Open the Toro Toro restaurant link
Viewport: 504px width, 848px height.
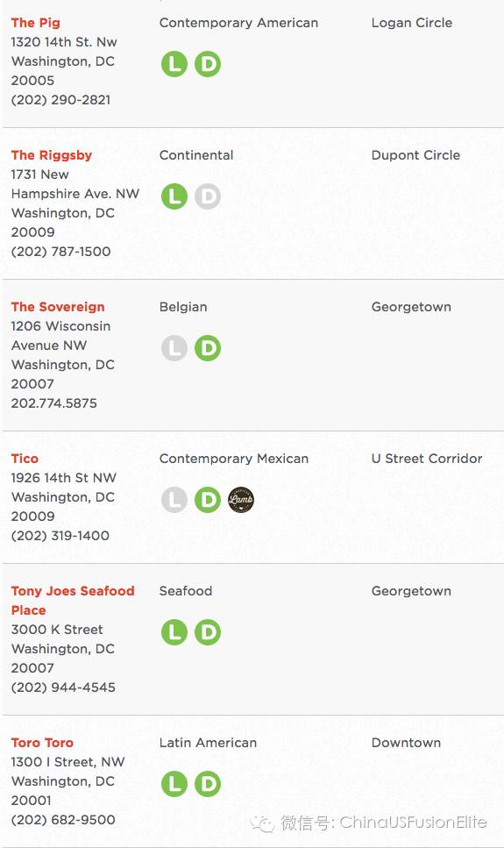[x=42, y=743]
